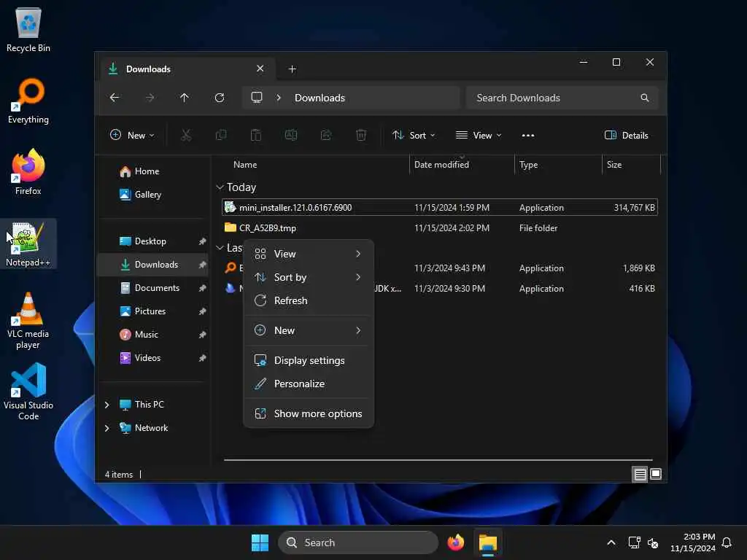Viewport: 747px width, 560px height.
Task: Select the CR_A52B9.tmp folder
Action: coord(440,228)
